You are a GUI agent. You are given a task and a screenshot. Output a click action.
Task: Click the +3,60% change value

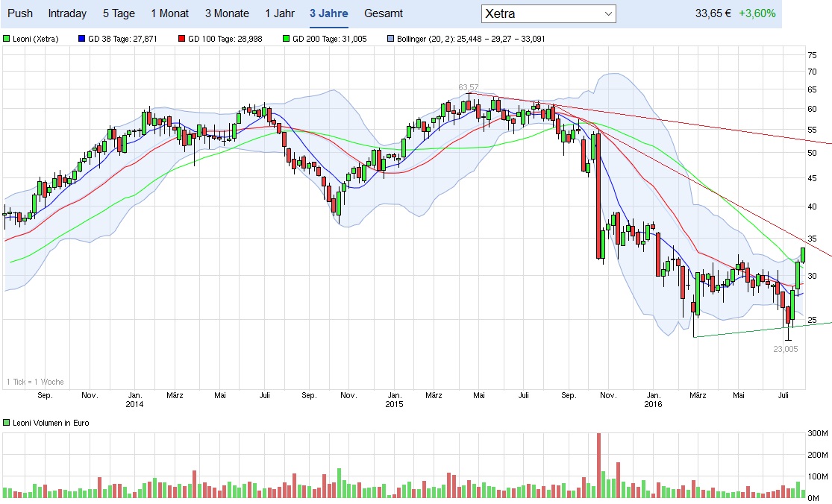point(757,13)
